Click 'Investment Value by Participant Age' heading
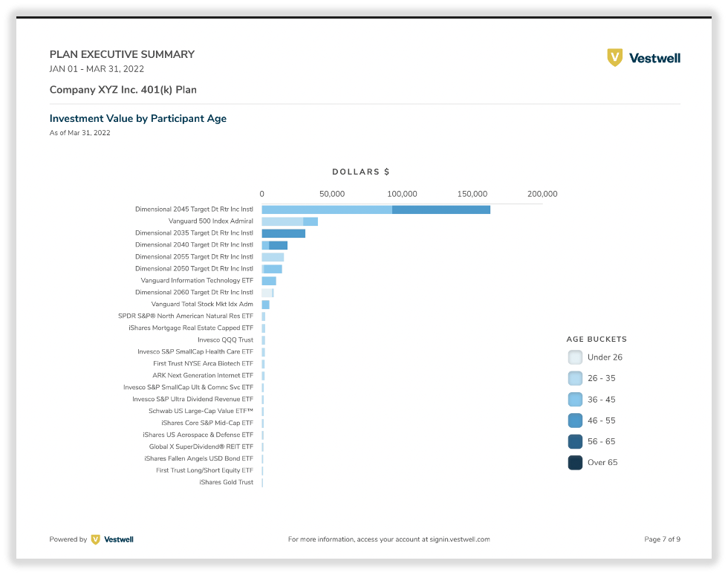 138,118
